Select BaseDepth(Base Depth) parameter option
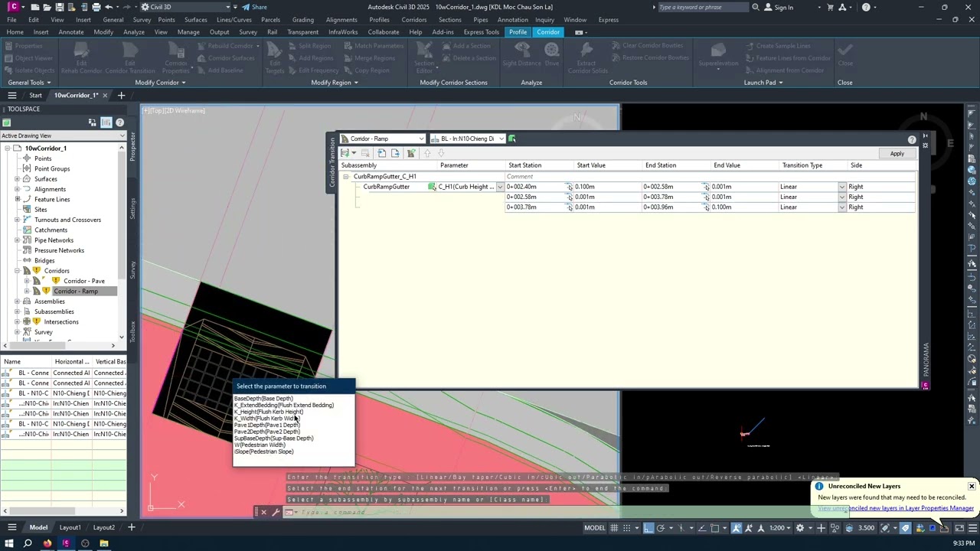The height and width of the screenshot is (551, 980). [263, 399]
